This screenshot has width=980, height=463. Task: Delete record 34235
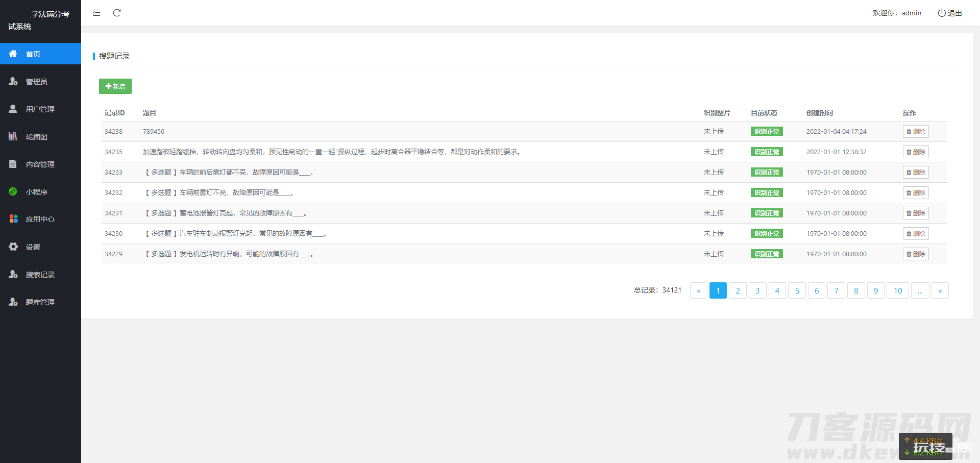tap(916, 152)
